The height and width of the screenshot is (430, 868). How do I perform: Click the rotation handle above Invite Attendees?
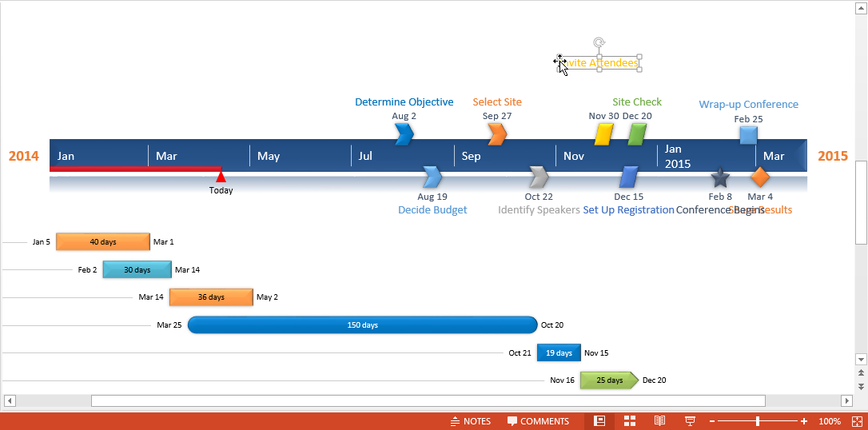[599, 42]
